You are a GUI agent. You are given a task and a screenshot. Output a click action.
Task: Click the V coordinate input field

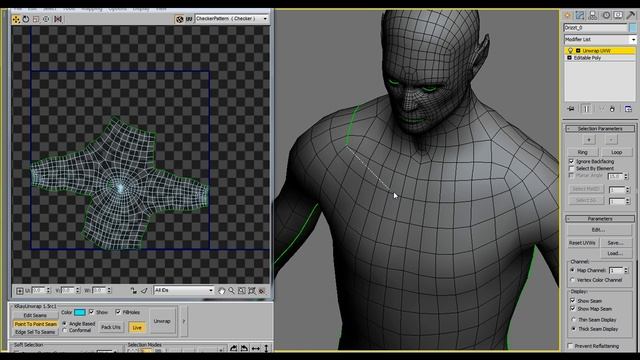68,290
